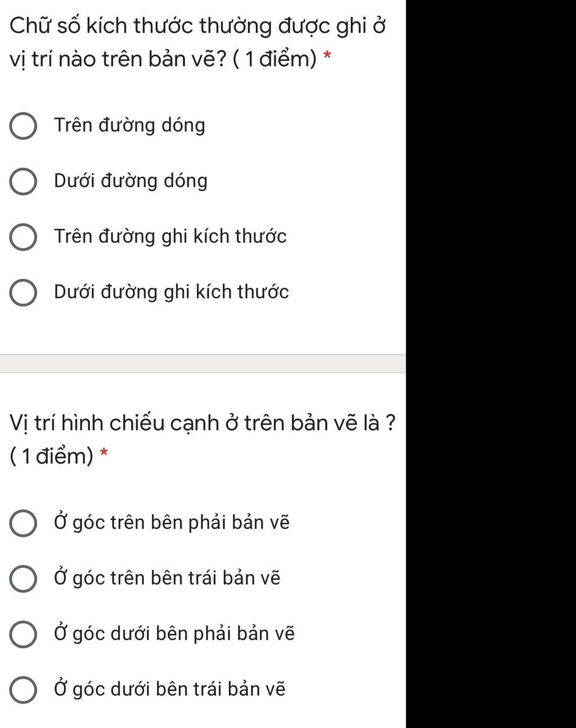Tap the 'Ở góc dưới bên trái bản vẽ' text

pos(170,689)
